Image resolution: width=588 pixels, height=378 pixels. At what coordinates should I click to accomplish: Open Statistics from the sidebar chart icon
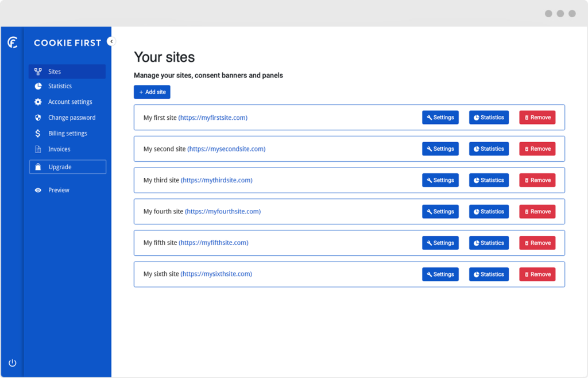point(37,85)
